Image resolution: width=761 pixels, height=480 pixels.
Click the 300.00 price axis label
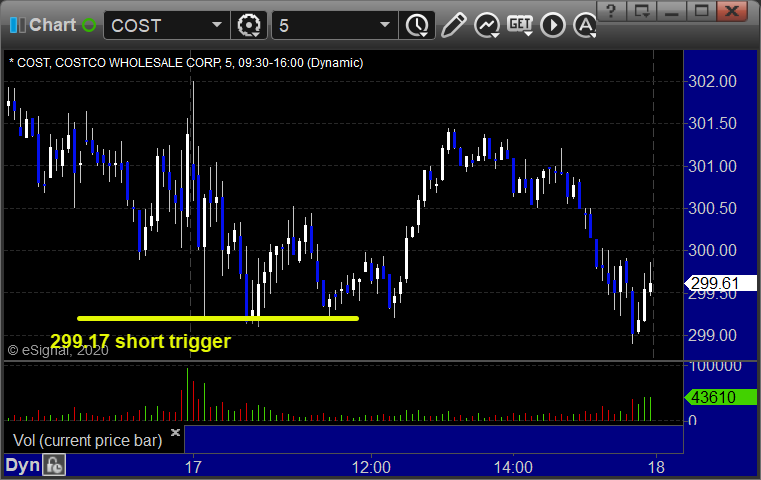click(712, 250)
